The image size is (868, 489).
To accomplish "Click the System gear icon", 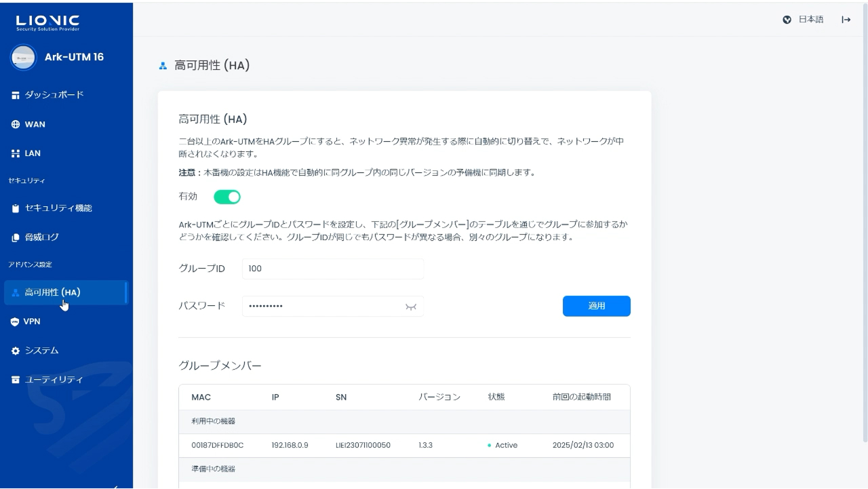I will click(x=16, y=351).
